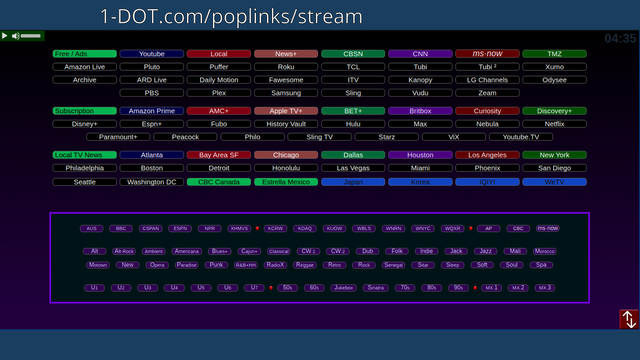Open Estrella Mexico
The image size is (640, 360).
pyautogui.click(x=286, y=182)
